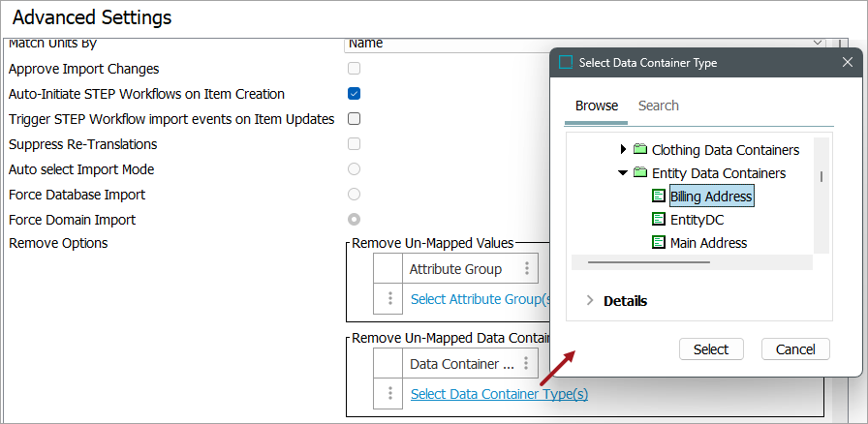Click the Suppress Re-Translations label
Viewport: 868px width, 424px height.
pyautogui.click(x=83, y=144)
